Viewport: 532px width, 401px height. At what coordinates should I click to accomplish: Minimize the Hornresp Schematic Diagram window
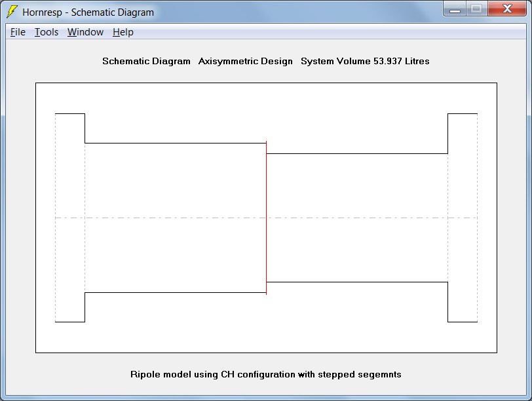pyautogui.click(x=455, y=9)
